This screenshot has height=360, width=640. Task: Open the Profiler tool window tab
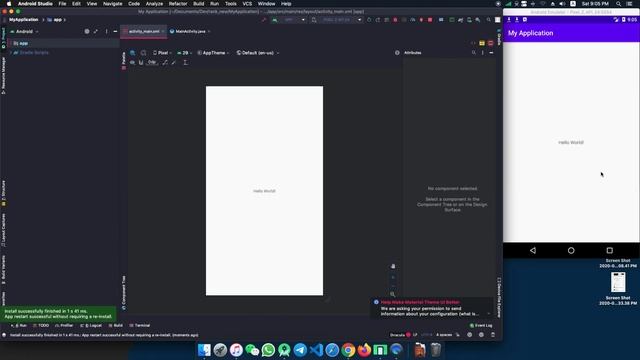pos(64,326)
